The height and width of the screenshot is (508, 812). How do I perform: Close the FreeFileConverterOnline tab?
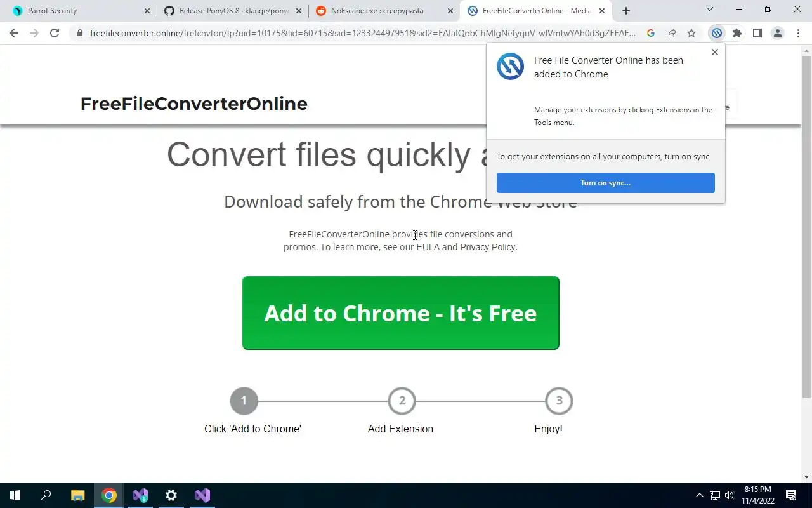602,11
